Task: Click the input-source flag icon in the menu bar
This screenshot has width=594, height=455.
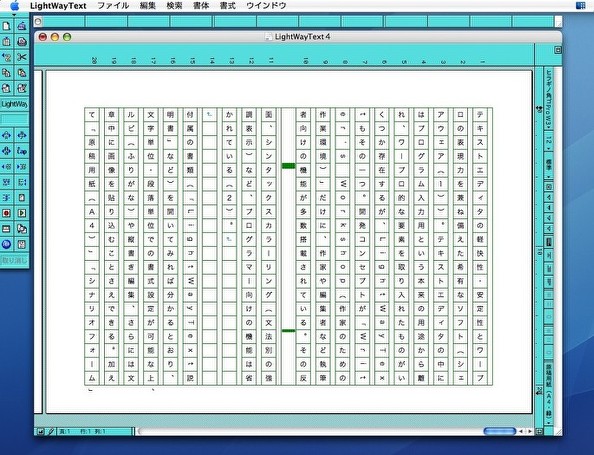Action: pyautogui.click(x=580, y=5)
